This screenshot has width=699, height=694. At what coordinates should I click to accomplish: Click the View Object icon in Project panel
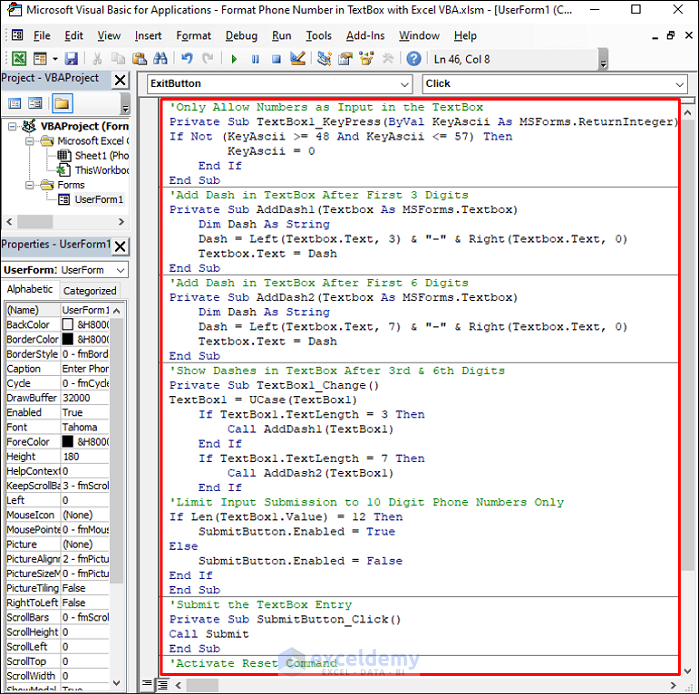pyautogui.click(x=36, y=103)
